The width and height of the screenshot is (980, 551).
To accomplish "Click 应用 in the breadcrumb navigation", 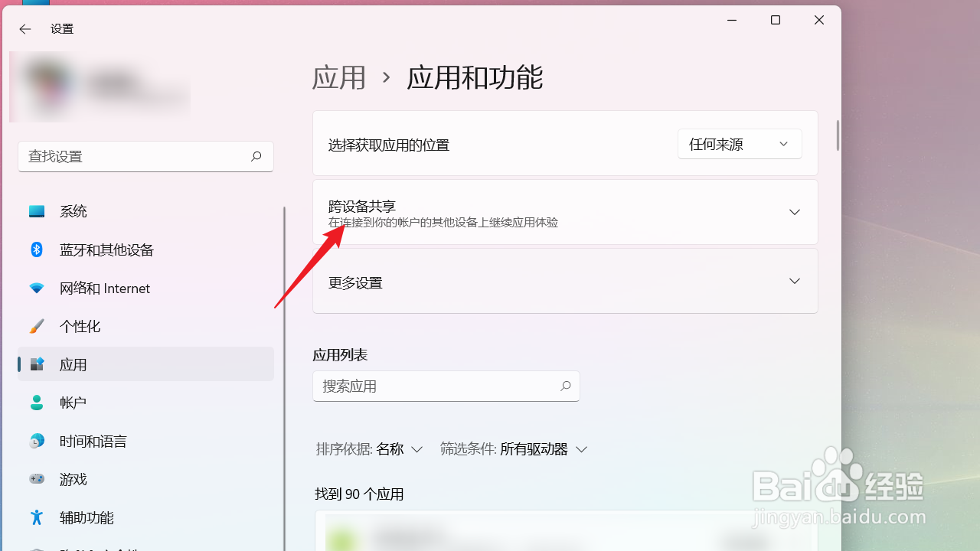I will click(x=339, y=77).
